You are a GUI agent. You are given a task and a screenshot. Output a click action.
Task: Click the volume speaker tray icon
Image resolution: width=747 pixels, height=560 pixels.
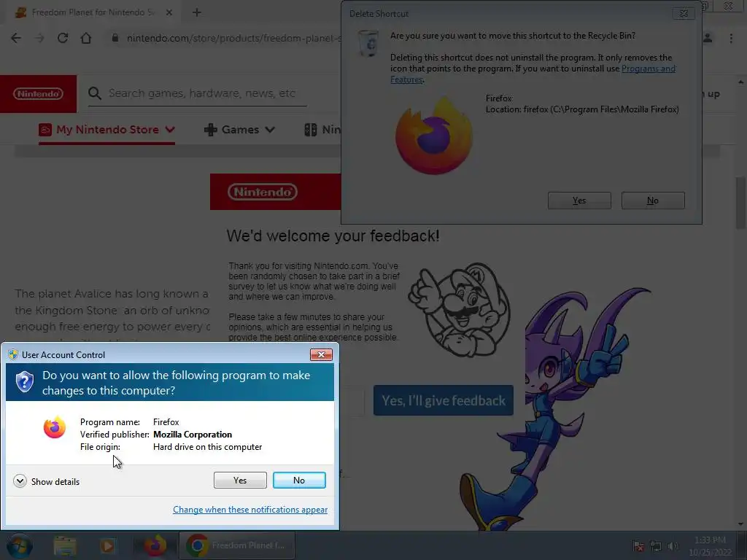tap(673, 546)
